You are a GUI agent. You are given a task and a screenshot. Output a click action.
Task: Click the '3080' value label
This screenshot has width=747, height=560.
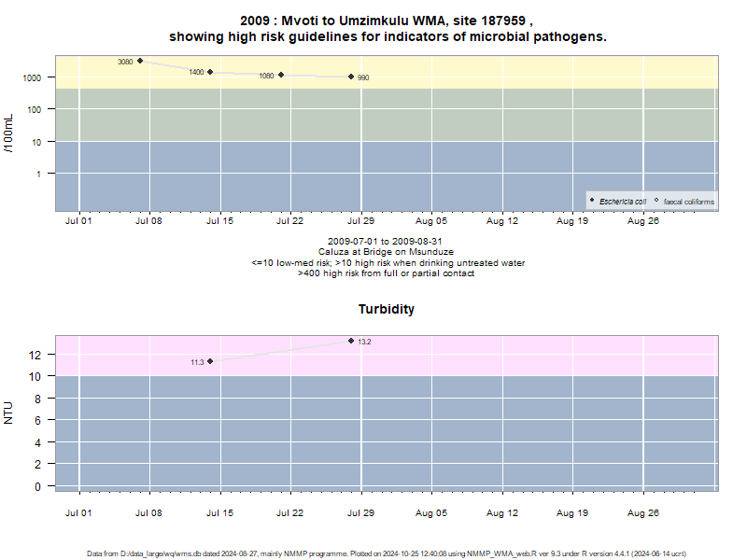(x=125, y=62)
